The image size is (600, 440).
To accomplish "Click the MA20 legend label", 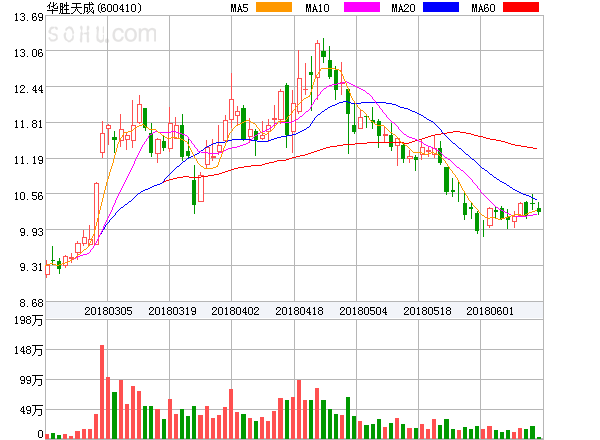I will (x=403, y=8).
